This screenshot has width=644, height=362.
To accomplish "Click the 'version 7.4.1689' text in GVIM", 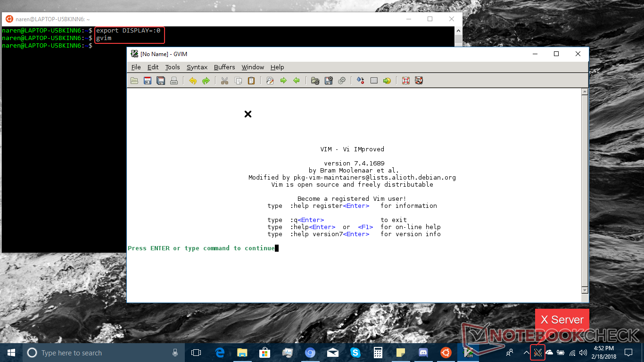I will click(x=354, y=163).
